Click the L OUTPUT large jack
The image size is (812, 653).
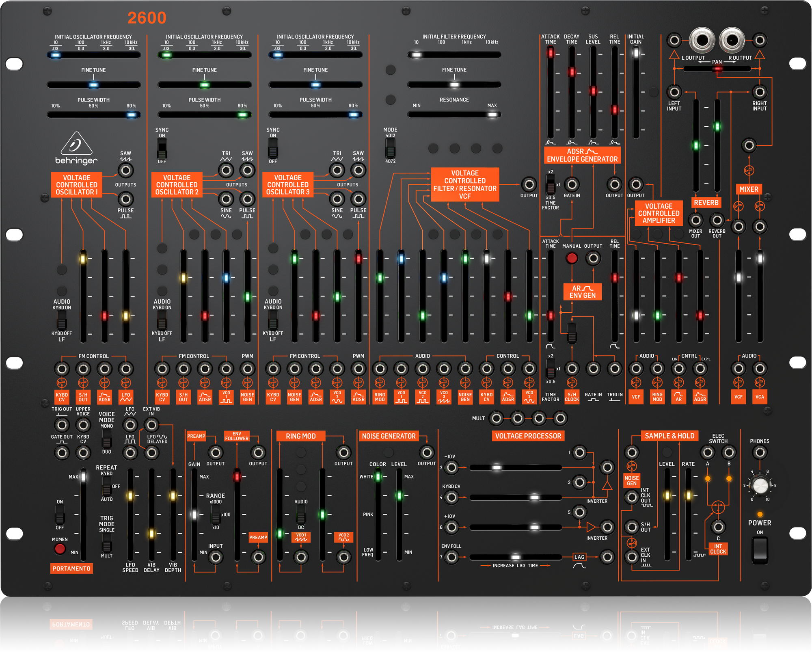[x=702, y=41]
